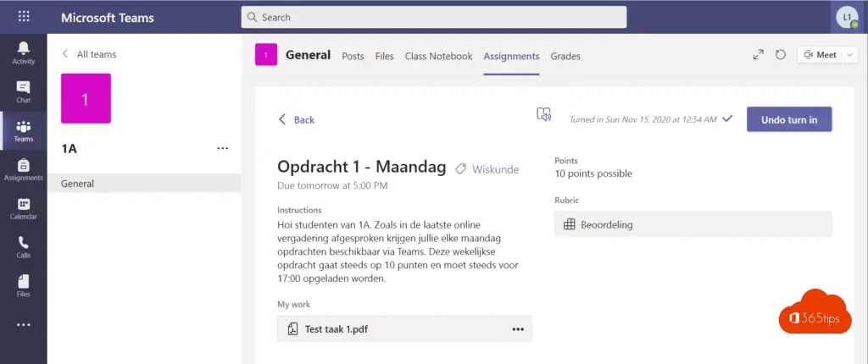The height and width of the screenshot is (364, 868).
Task: Show more apps via sidebar ellipsis
Action: pyautogui.click(x=23, y=325)
